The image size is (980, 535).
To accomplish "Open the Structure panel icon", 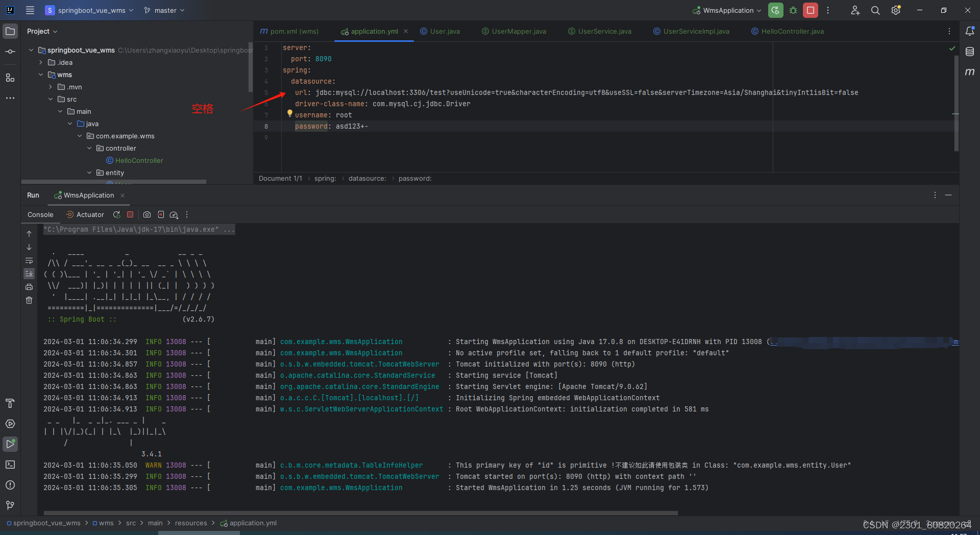I will coord(10,78).
